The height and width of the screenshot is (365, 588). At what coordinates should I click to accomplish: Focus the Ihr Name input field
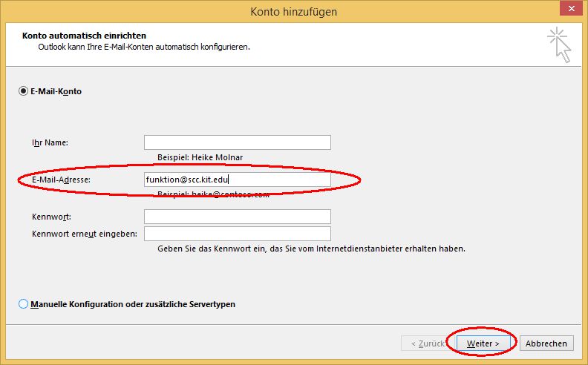237,142
